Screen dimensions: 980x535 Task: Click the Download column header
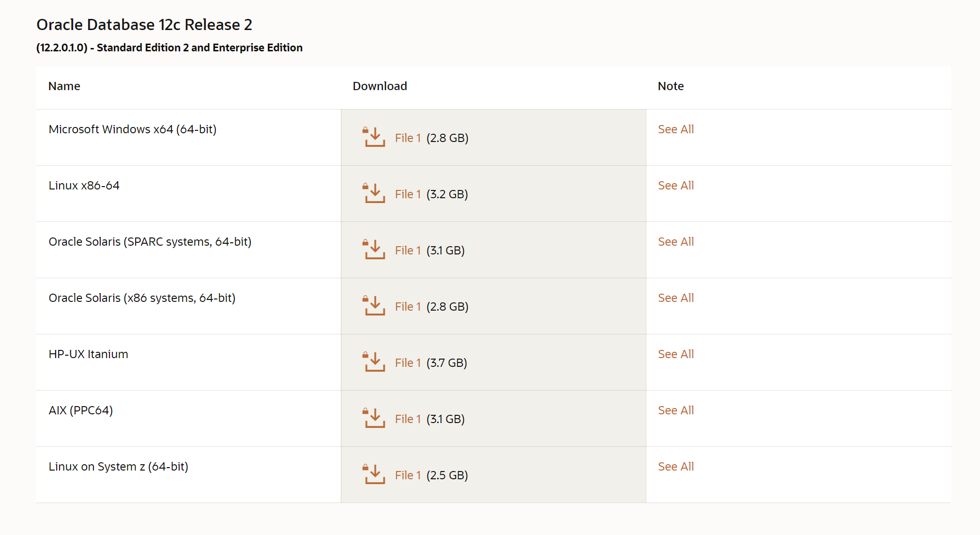click(380, 86)
